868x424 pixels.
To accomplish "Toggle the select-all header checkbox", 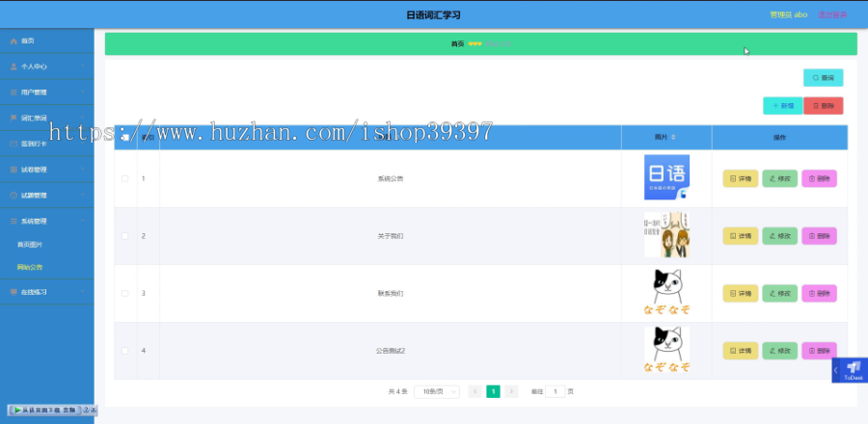I will coord(125,137).
